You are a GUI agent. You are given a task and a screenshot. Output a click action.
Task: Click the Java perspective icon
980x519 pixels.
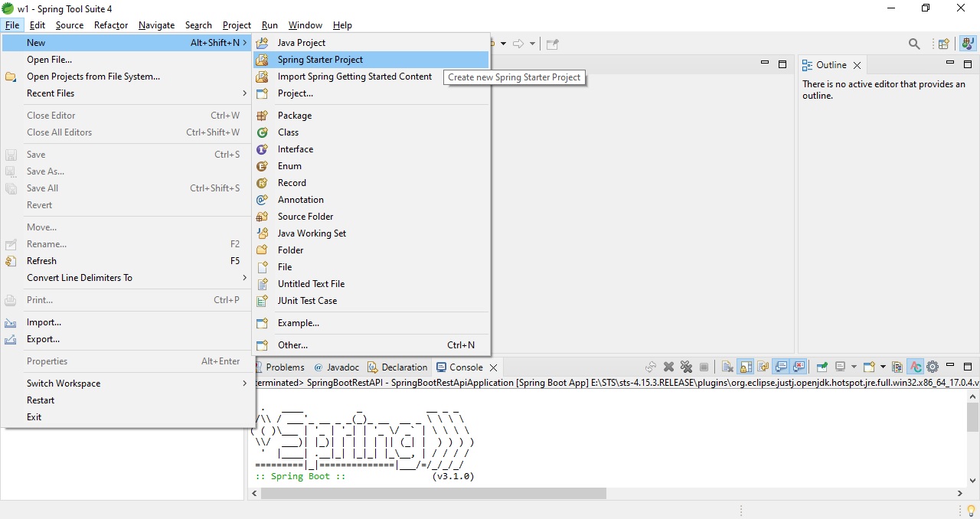click(x=968, y=44)
